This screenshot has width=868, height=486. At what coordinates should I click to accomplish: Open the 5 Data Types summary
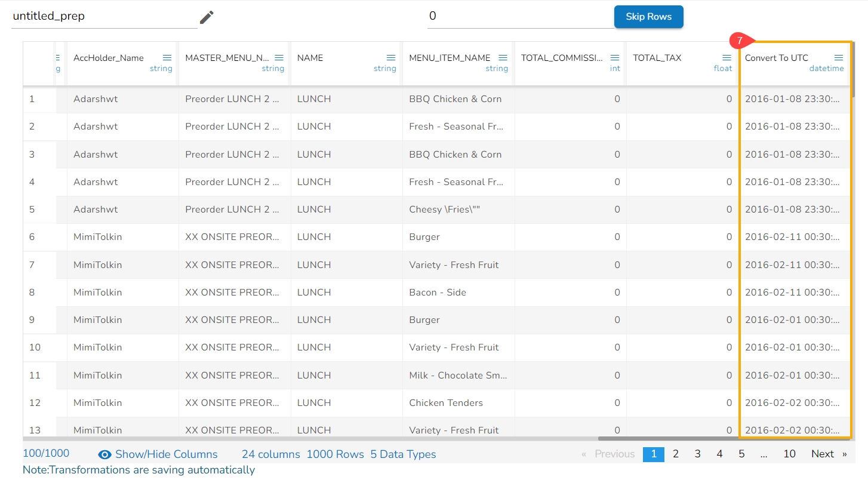[x=403, y=454]
